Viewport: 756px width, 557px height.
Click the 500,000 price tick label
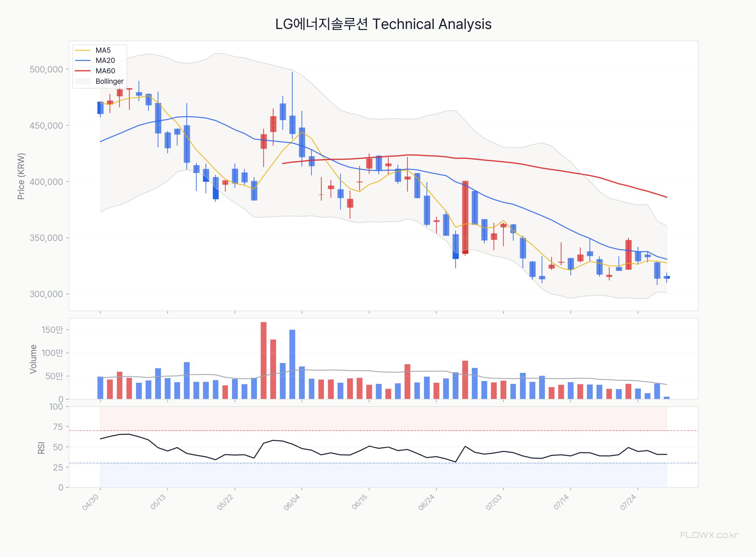(46, 69)
